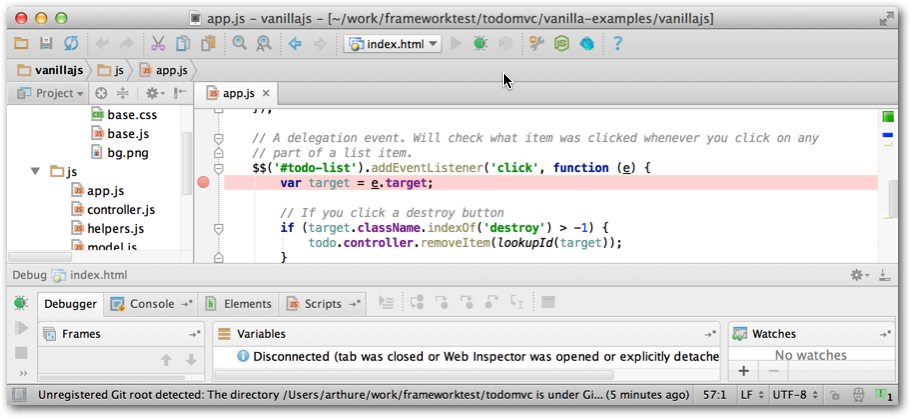The width and height of the screenshot is (911, 418).
Task: Click the js breadcrumb in navigation bar
Action: pos(118,70)
